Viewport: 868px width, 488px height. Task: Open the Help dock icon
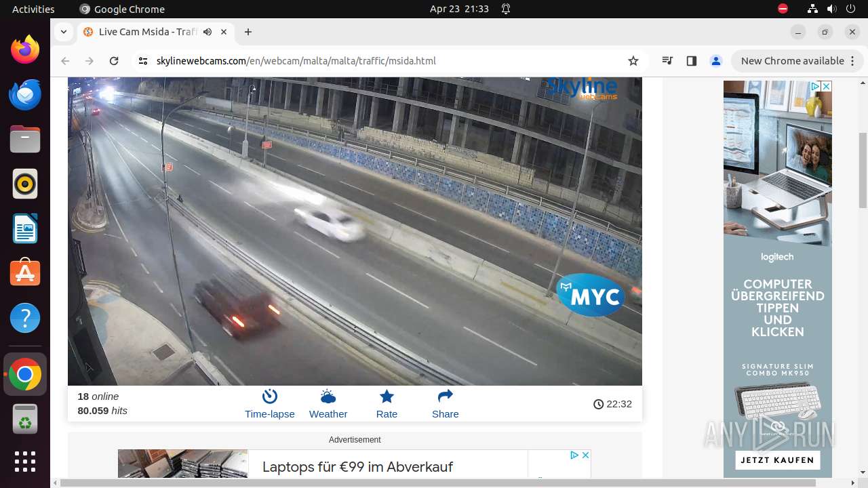pyautogui.click(x=25, y=318)
